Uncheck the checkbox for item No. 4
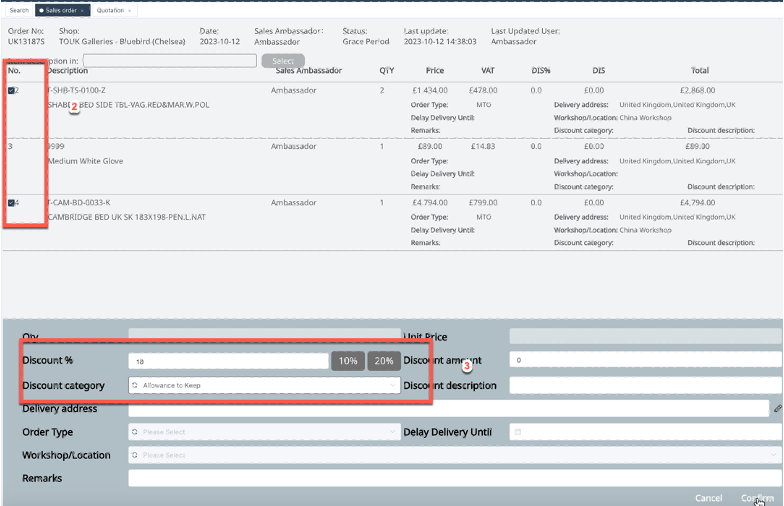 pyautogui.click(x=11, y=203)
